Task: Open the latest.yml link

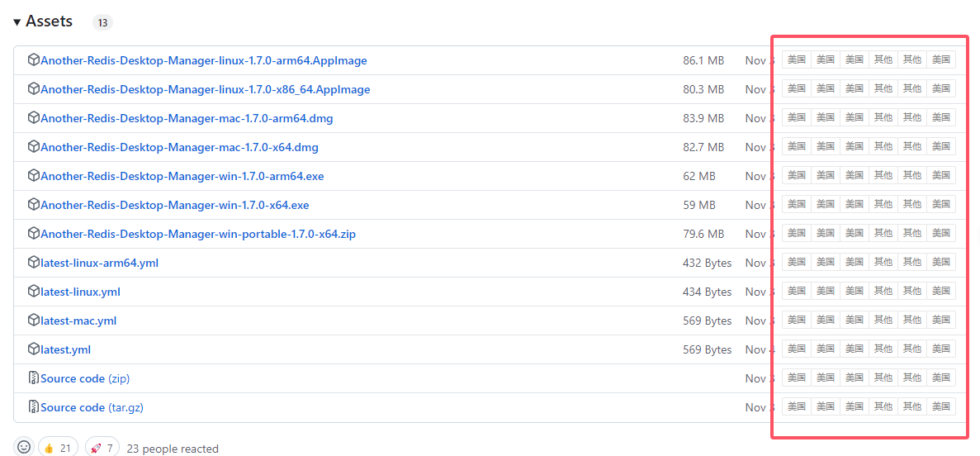Action: coord(65,349)
